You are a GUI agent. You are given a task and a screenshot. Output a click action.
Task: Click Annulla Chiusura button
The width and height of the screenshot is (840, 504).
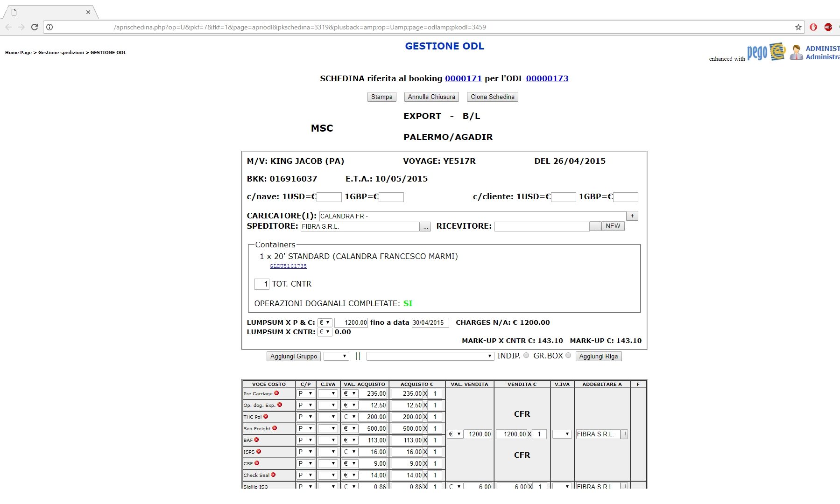431,97
